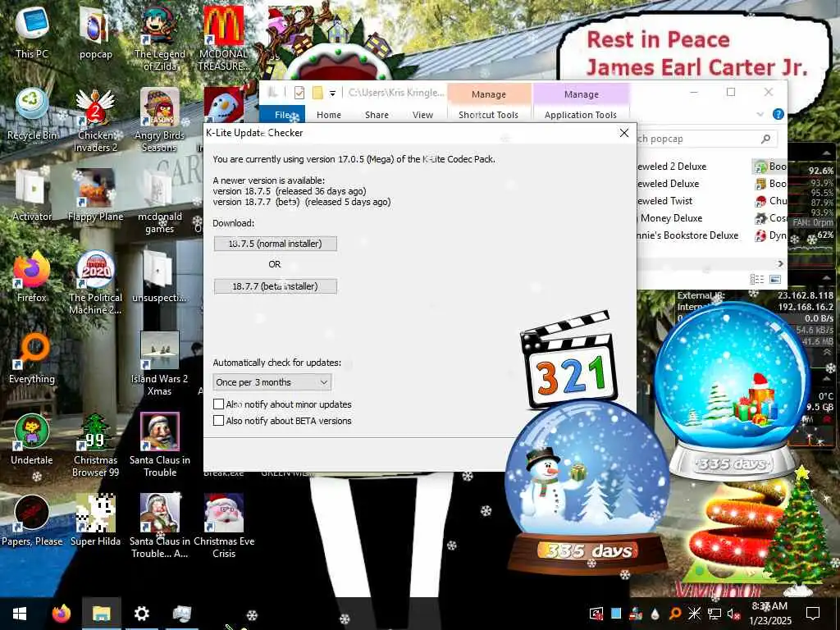Open network status tray icon

point(714,614)
